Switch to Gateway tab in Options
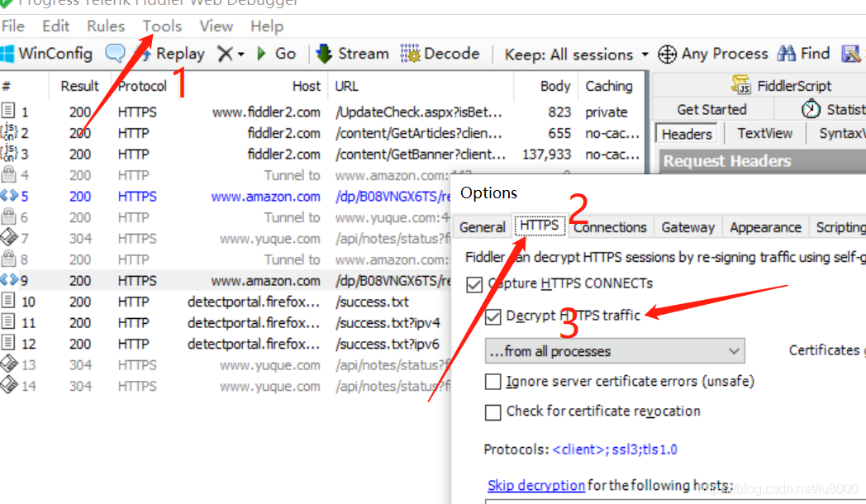This screenshot has height=504, width=866. [688, 227]
